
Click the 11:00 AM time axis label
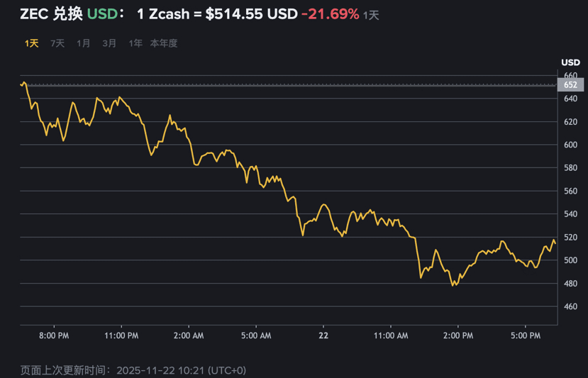coord(390,335)
